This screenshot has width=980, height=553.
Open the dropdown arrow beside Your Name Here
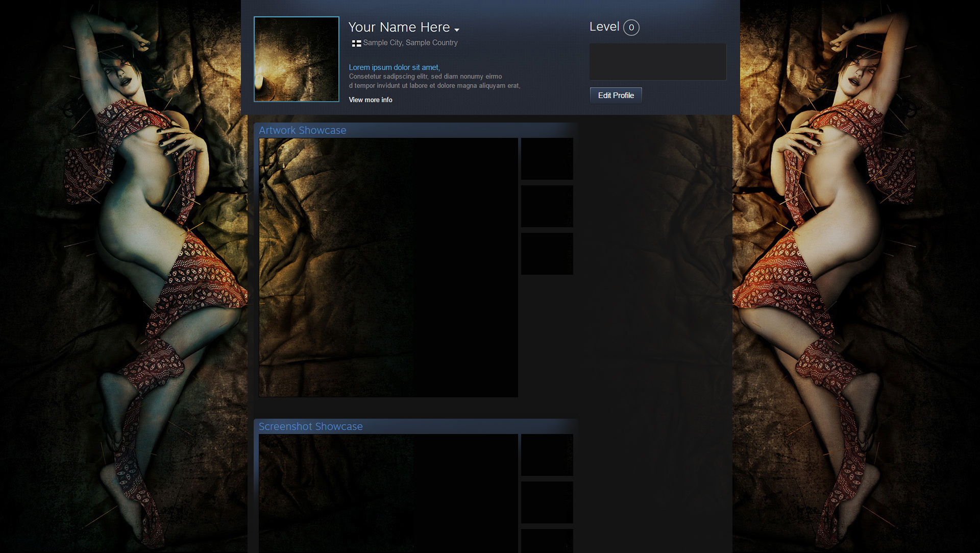point(457,30)
